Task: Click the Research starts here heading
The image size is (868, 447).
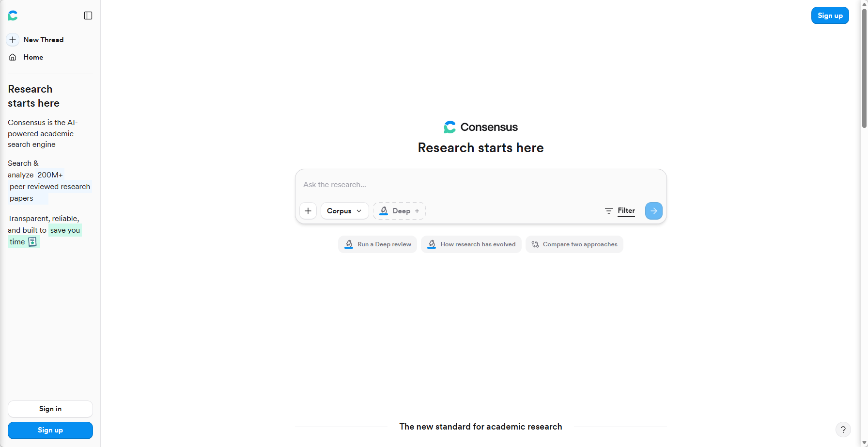Action: click(x=480, y=148)
